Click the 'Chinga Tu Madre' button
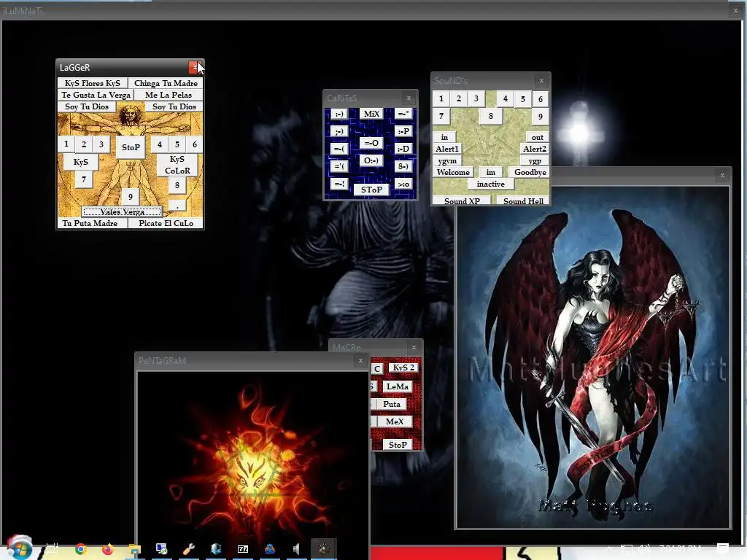Screen dimensions: 747x560 tap(166, 83)
